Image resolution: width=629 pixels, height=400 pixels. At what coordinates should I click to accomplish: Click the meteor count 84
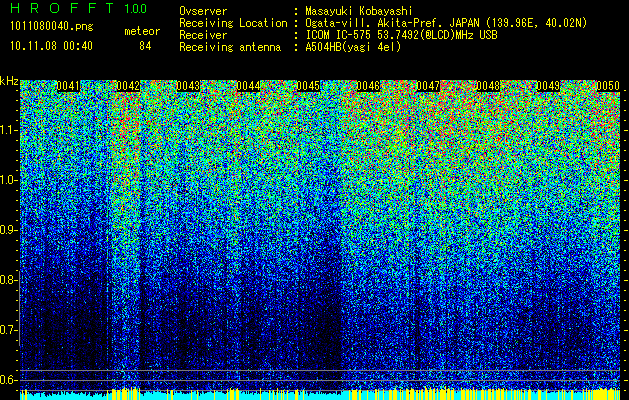tap(145, 46)
